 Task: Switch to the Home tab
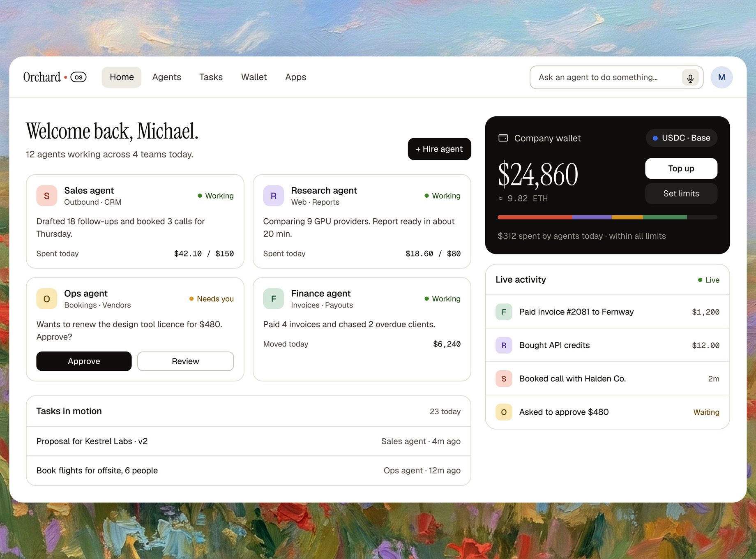tap(122, 77)
